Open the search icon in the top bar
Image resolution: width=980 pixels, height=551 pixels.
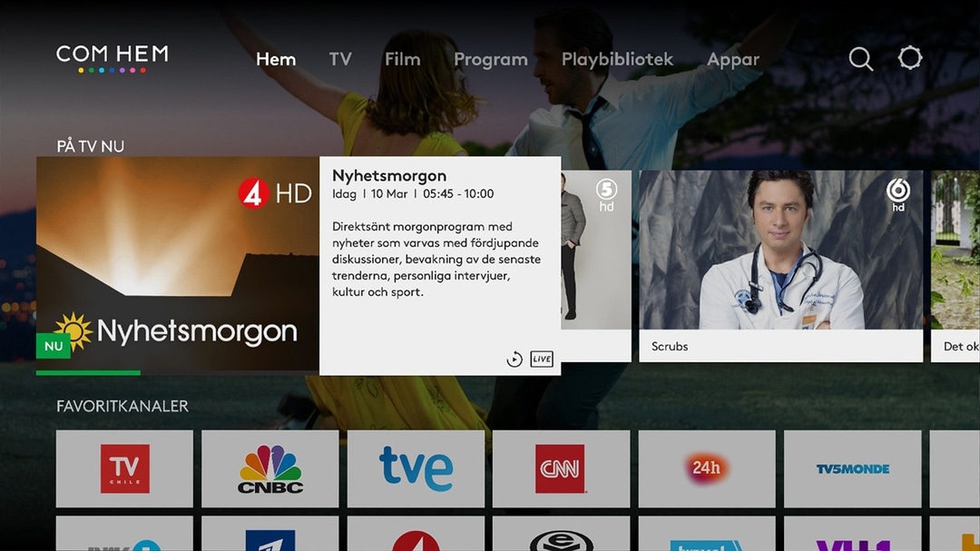point(860,59)
